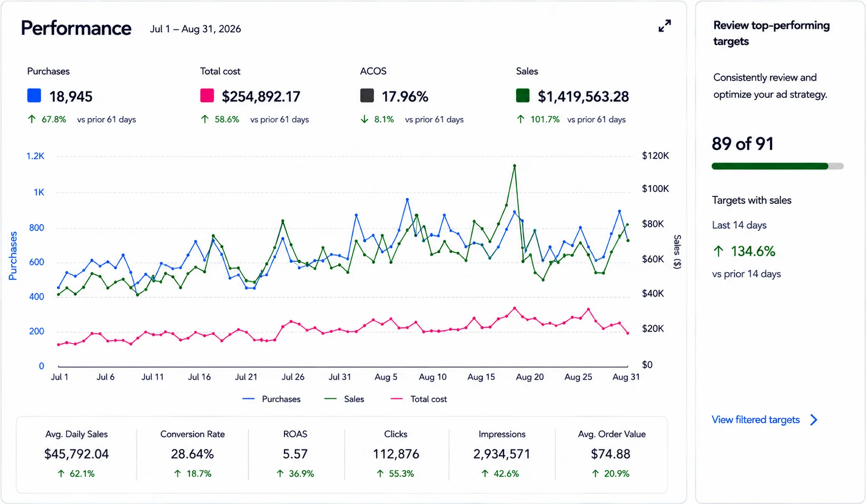
Task: Click the chevron beside View filtered targets
Action: point(814,420)
